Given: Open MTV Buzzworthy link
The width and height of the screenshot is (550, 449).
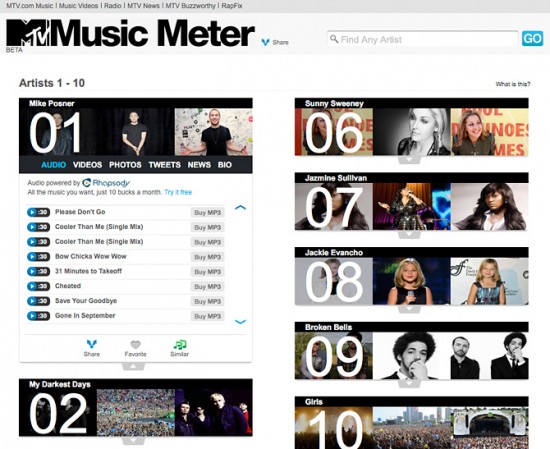Looking at the screenshot, I should coord(190,6).
